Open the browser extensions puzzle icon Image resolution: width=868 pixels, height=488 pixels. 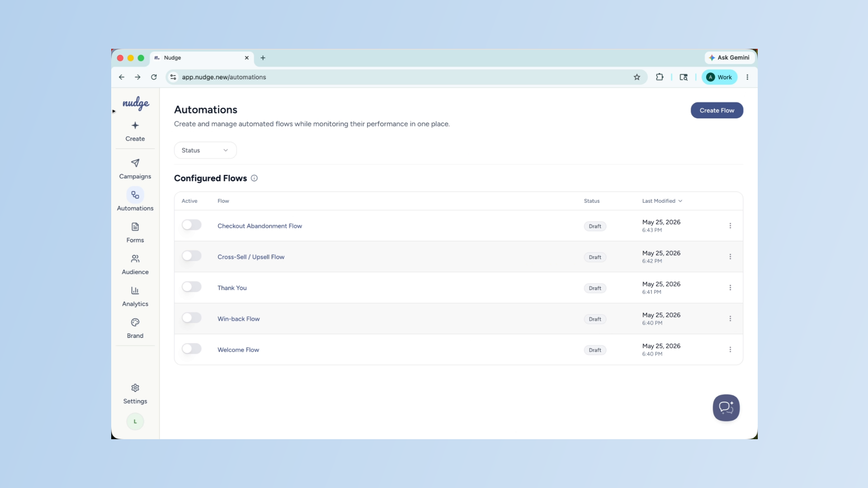pyautogui.click(x=660, y=77)
